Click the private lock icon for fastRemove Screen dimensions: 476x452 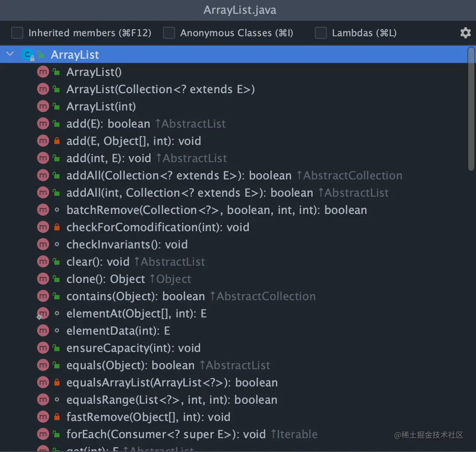pyautogui.click(x=57, y=417)
